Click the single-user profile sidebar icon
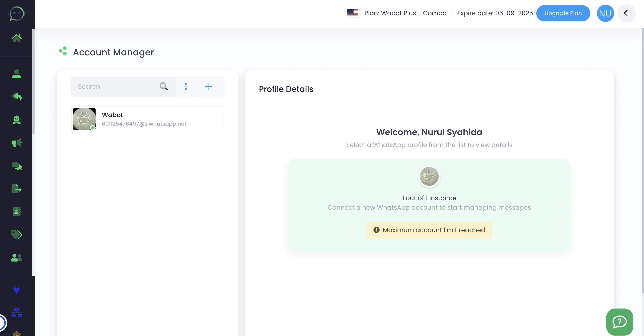Screen dimensions: 644x336 click(x=16, y=74)
